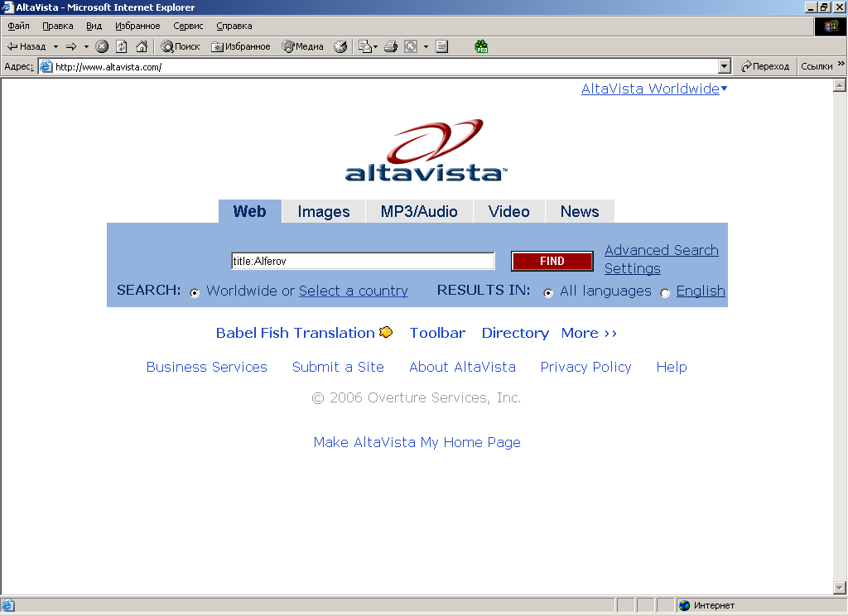Select the All languages radio button

[x=548, y=293]
